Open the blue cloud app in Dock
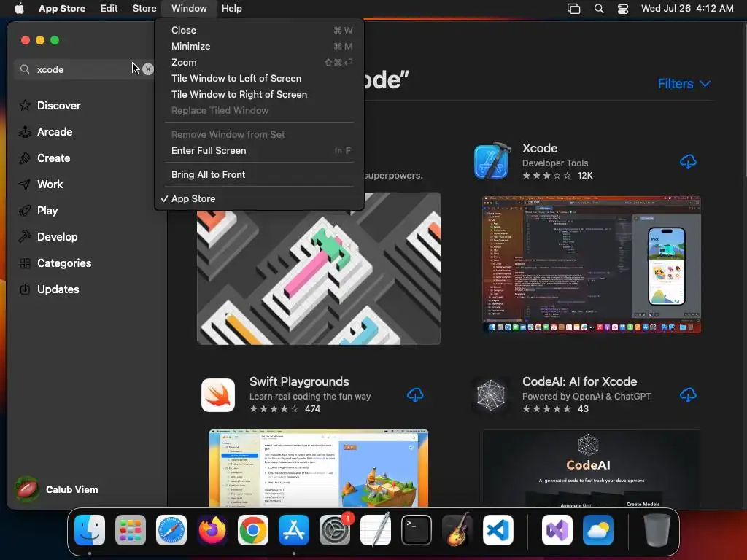747x560 pixels. pos(598,530)
